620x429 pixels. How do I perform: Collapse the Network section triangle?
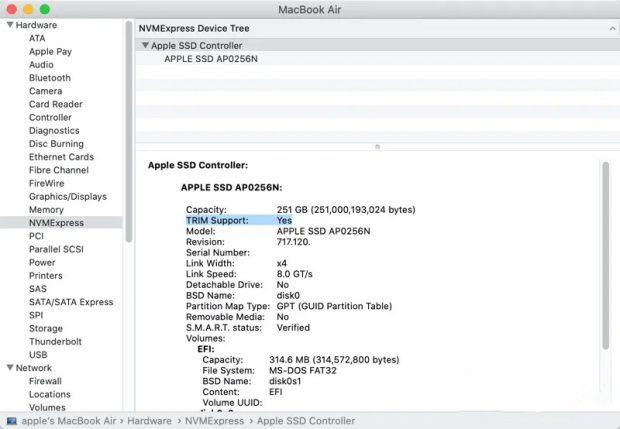click(9, 368)
